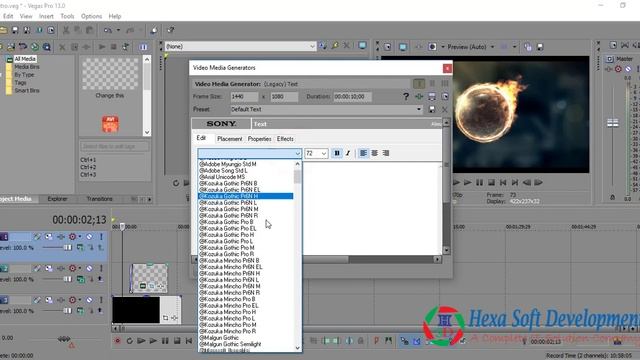Select @Kozuka Gothic Pr6N H font

[246, 196]
